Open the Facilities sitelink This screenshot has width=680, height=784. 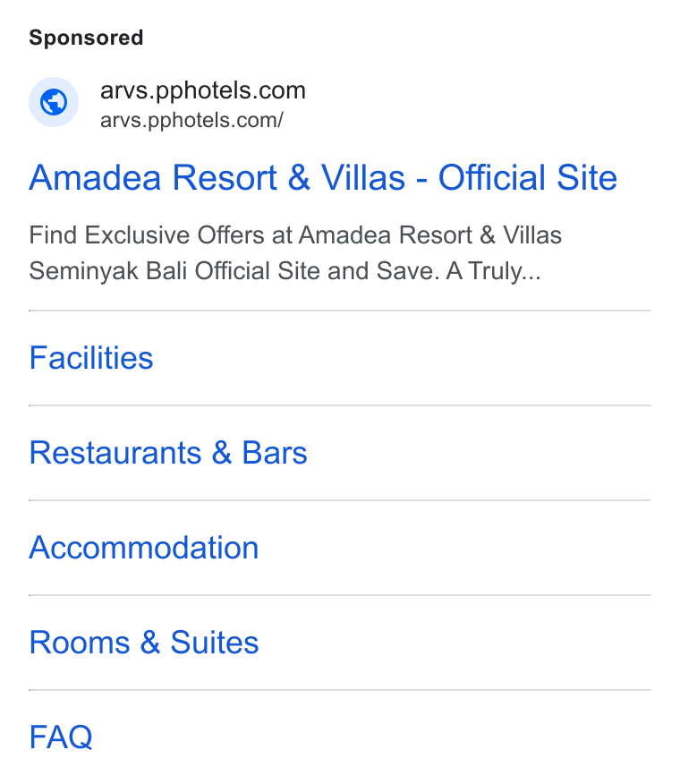91,358
